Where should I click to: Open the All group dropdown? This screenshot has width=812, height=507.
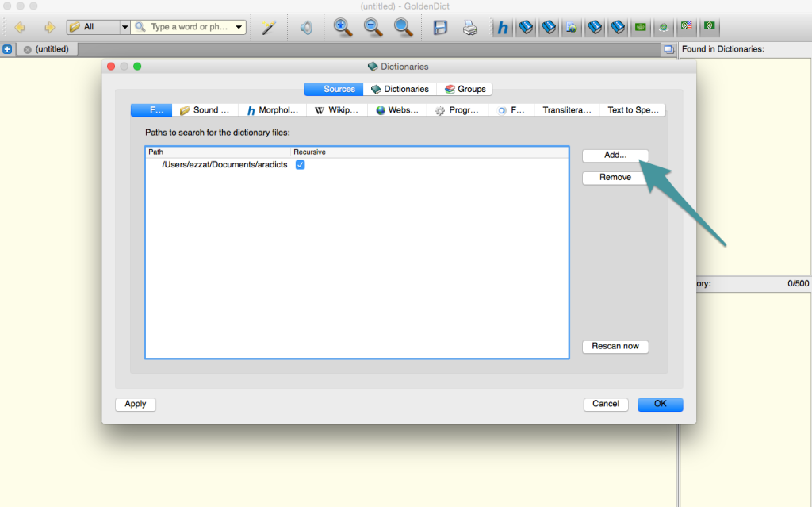click(x=98, y=27)
